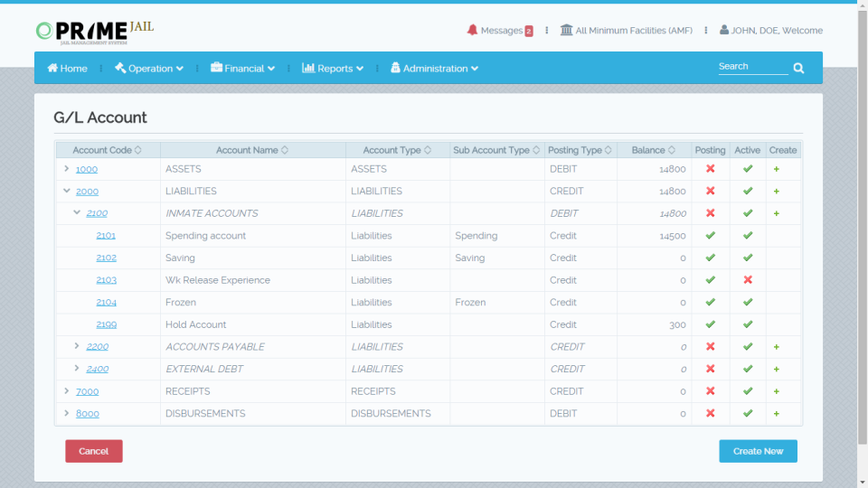The height and width of the screenshot is (488, 868).
Task: Expand account 7000 RECEIPTS
Action: [x=66, y=390]
